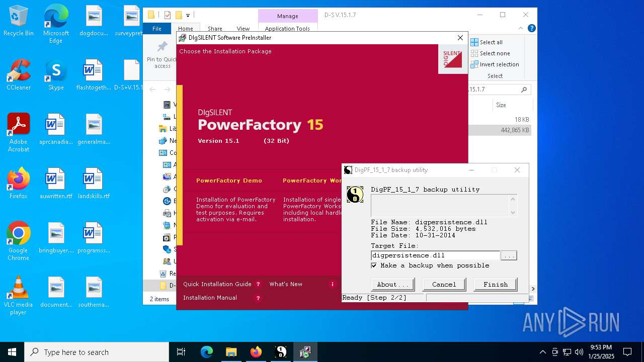Click the New Folder icon in Quick Access Toolbar

click(178, 15)
